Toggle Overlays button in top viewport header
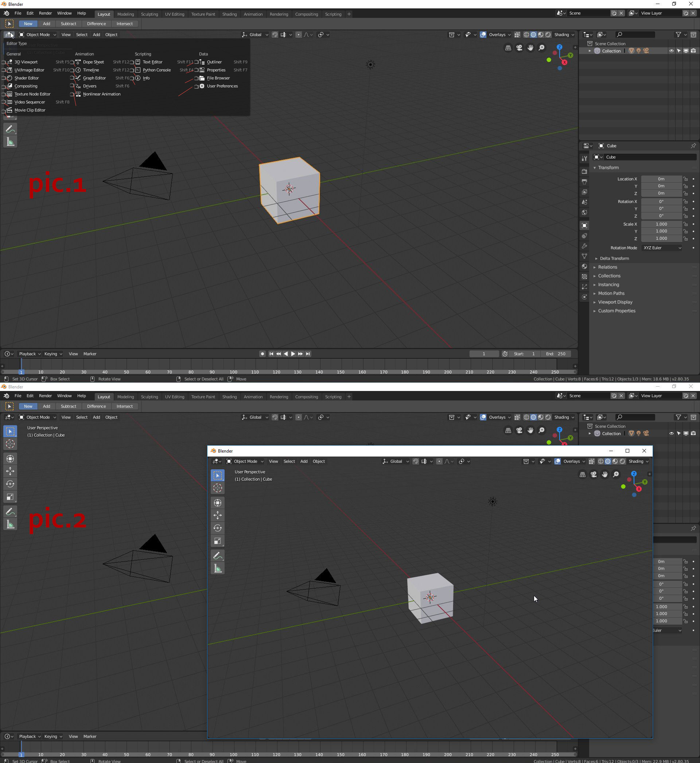Viewport: 700px width, 763px height. (x=483, y=35)
